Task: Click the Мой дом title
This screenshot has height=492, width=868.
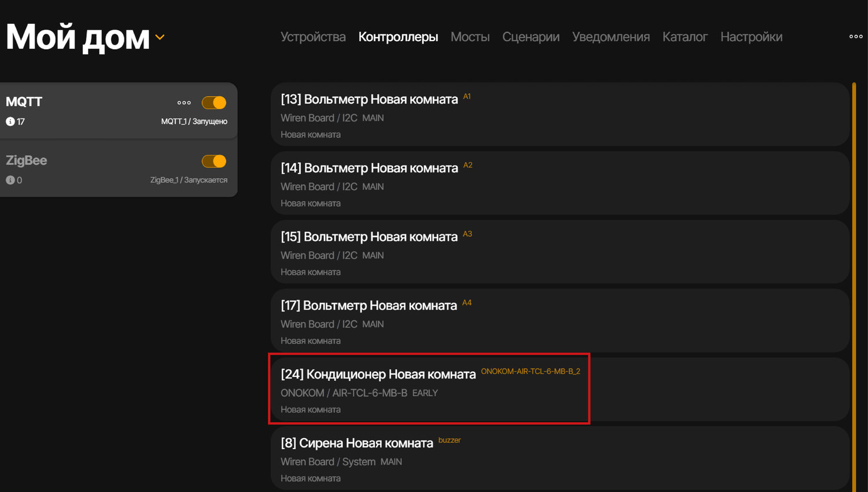Action: [78, 37]
